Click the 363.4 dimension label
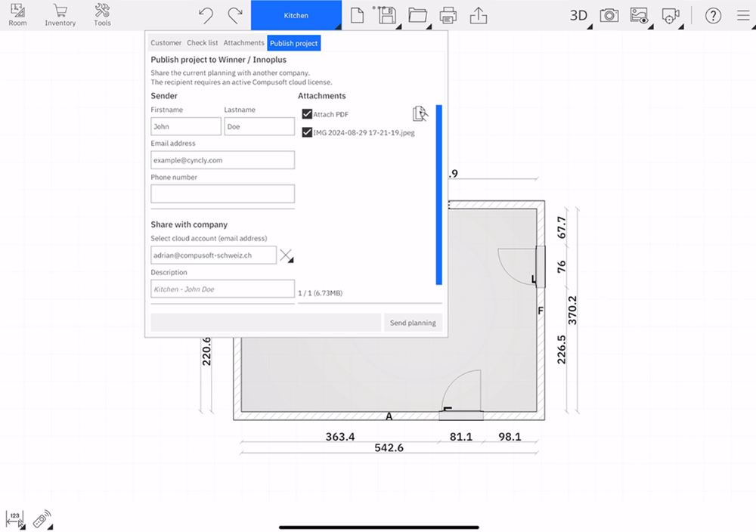Screen dimensions: 756x532 [x=340, y=437]
